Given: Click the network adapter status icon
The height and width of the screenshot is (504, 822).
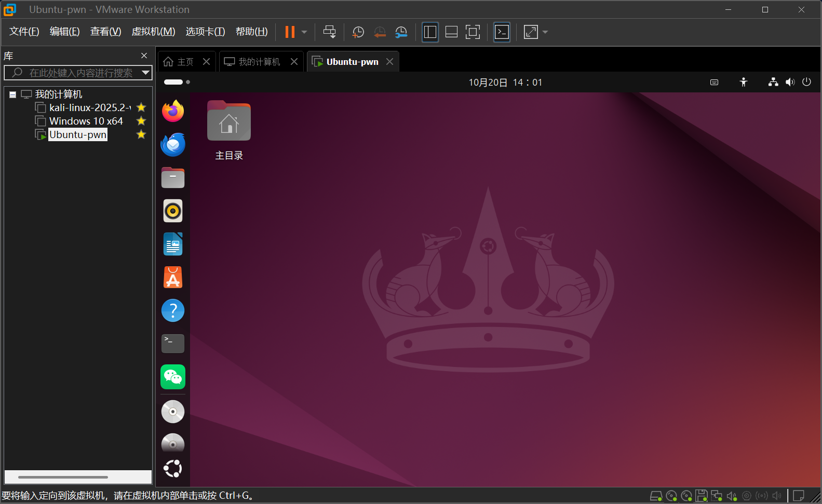Looking at the screenshot, I should point(717,496).
